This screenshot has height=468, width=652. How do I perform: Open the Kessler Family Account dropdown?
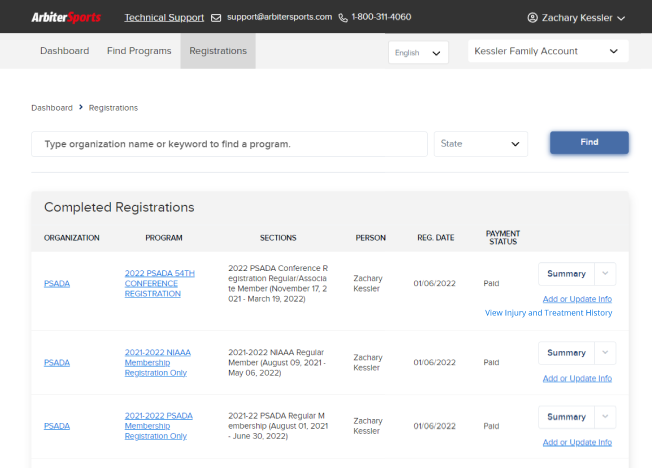tap(548, 51)
